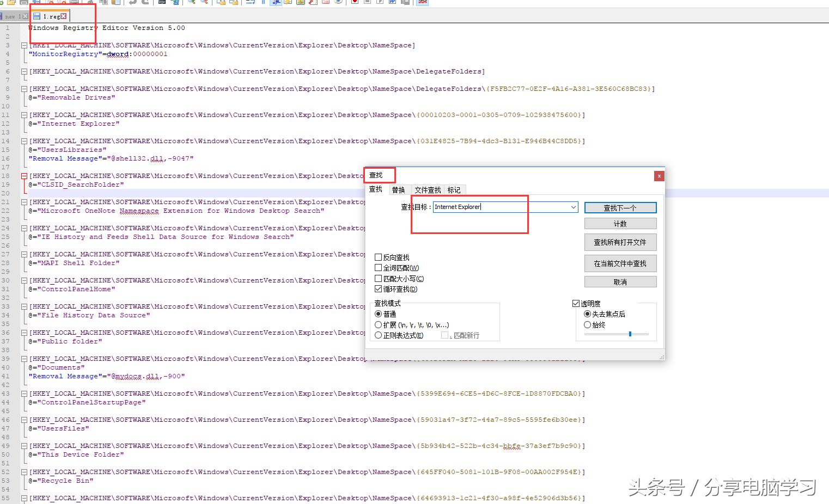The width and height of the screenshot is (829, 504).
Task: Open the 查找目标 search history dropdown
Action: tap(572, 207)
